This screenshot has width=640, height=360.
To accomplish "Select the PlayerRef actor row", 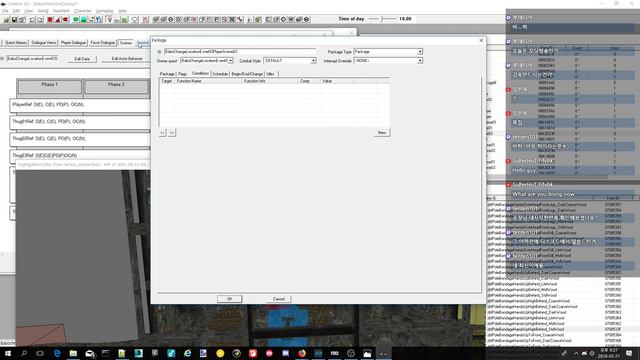I will (x=80, y=105).
